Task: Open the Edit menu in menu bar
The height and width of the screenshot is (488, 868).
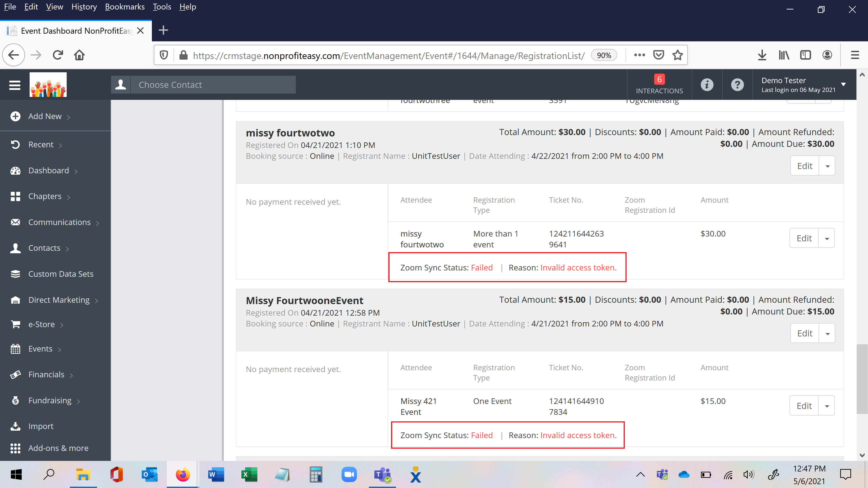Action: [31, 7]
